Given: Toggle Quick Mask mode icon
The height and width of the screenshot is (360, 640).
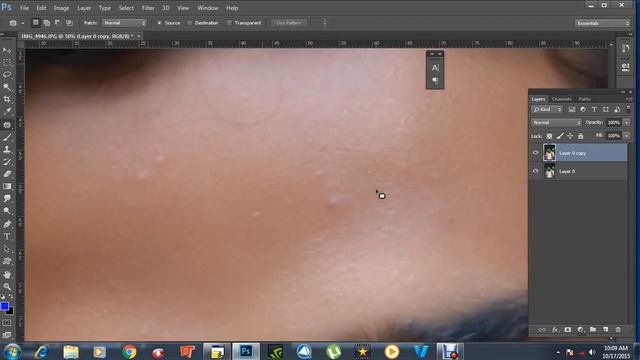Looking at the screenshot, I should (7, 323).
